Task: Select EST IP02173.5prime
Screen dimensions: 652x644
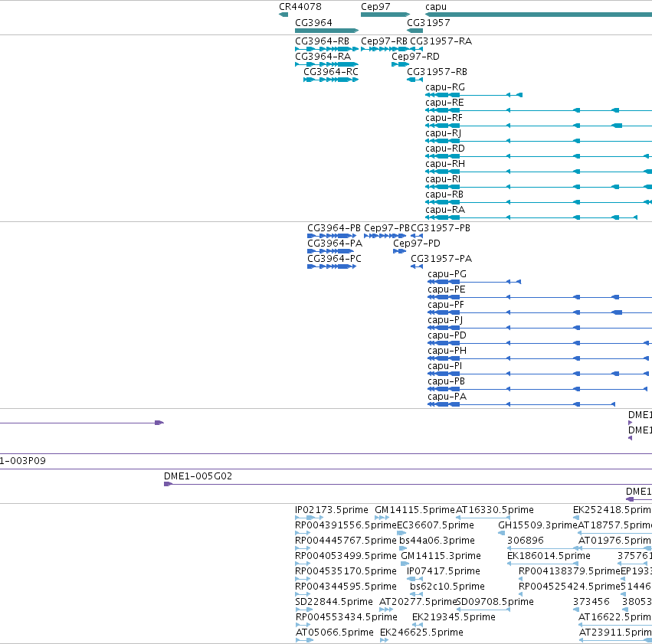Action: tap(332, 510)
